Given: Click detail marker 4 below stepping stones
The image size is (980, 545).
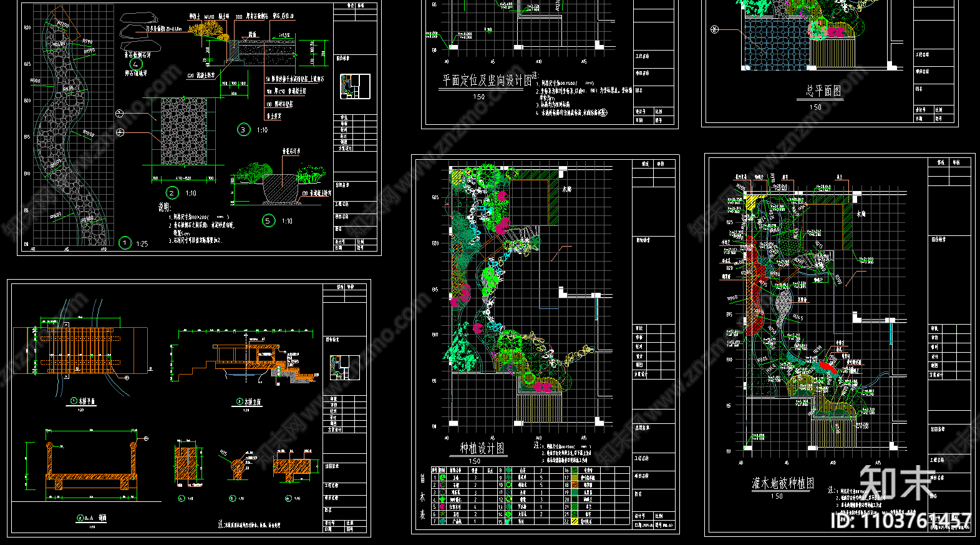Looking at the screenshot, I should coord(136,64).
